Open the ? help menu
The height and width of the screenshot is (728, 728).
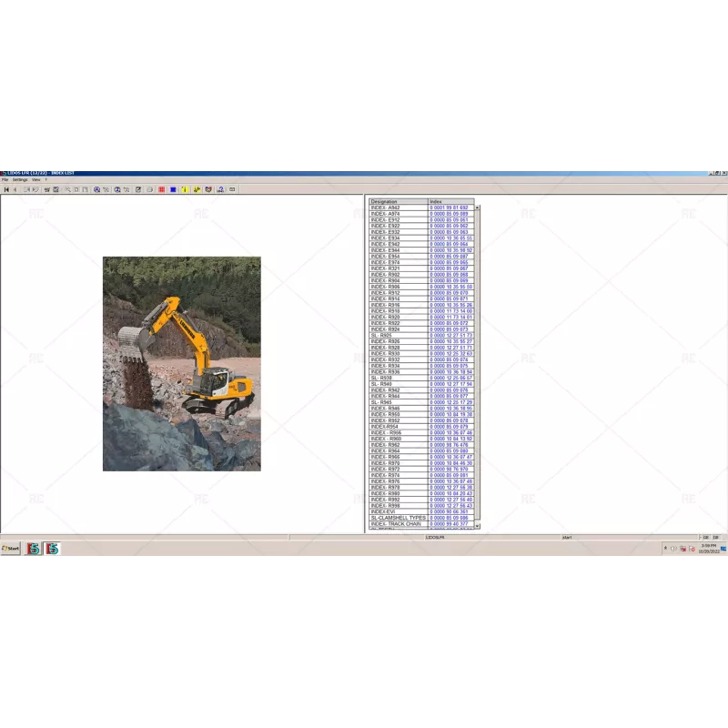click(47, 179)
